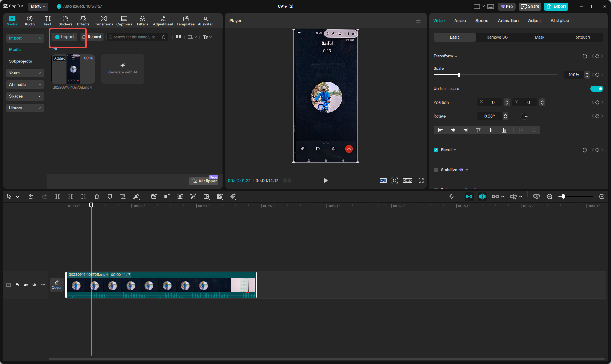611x364 pixels.
Task: Expand the Library section in sidebar
Action: pyautogui.click(x=25, y=108)
